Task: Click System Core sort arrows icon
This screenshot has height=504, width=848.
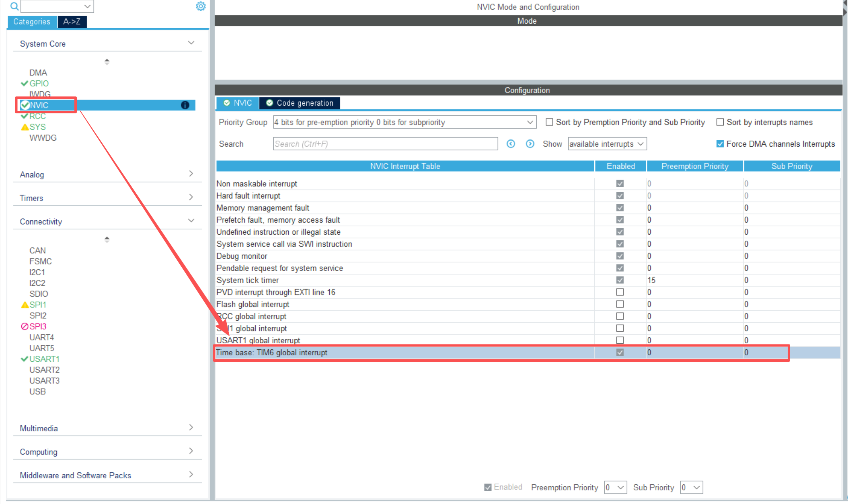Action: coord(107,61)
